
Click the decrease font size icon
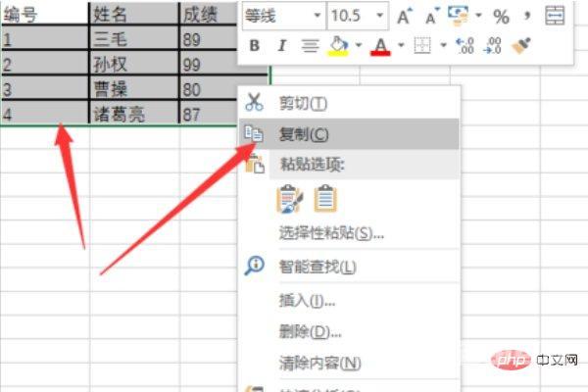click(x=431, y=17)
